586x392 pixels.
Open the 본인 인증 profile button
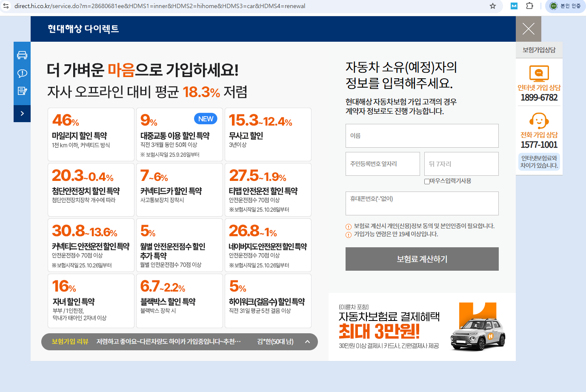[565, 6]
